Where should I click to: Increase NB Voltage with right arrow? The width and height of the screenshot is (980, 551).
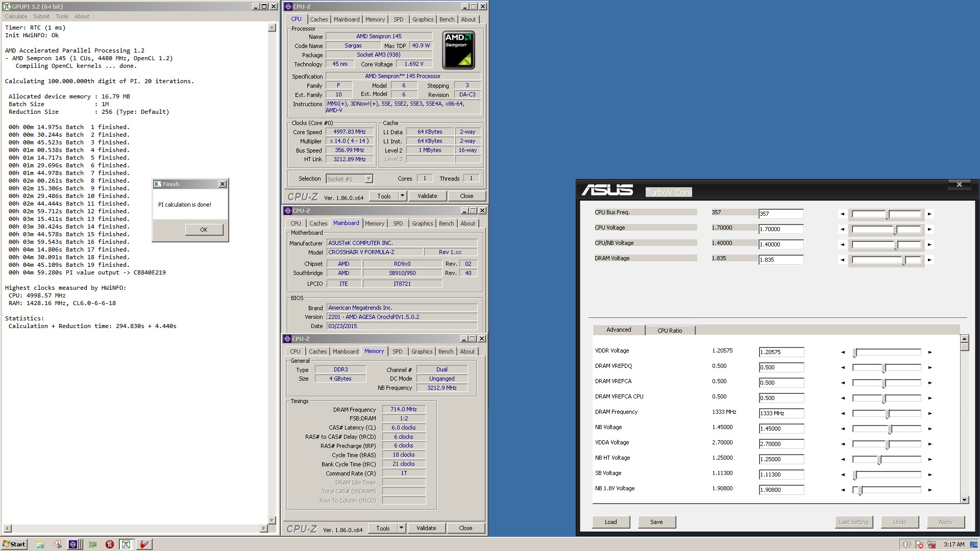pyautogui.click(x=930, y=429)
